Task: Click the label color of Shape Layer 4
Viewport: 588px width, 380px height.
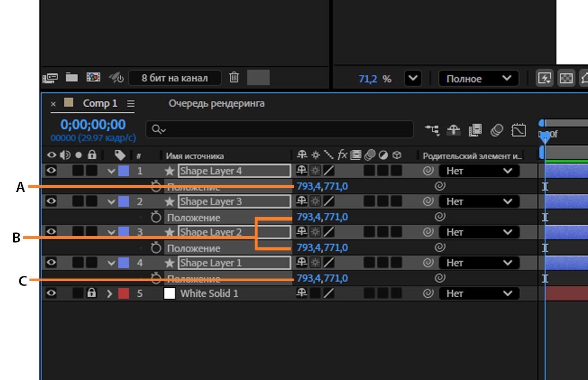Action: pos(123,171)
